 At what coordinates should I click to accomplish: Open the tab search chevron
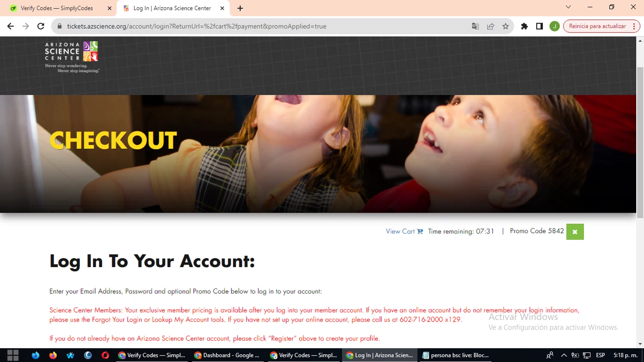[x=568, y=7]
